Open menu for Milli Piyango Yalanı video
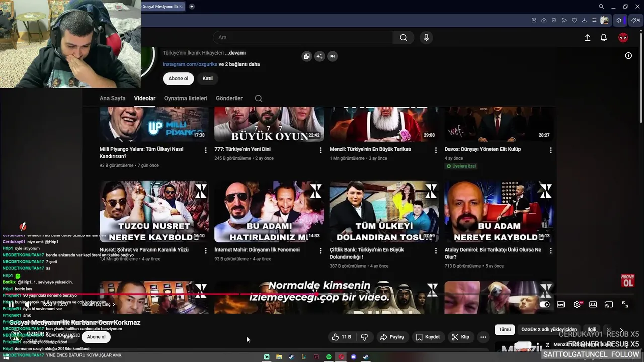The height and width of the screenshot is (362, 644). pos(205,150)
